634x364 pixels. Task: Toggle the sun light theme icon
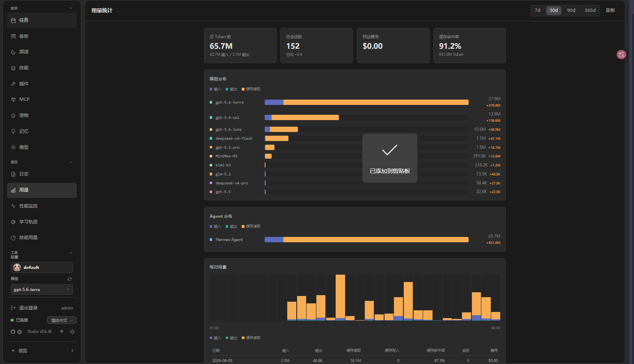(x=72, y=332)
